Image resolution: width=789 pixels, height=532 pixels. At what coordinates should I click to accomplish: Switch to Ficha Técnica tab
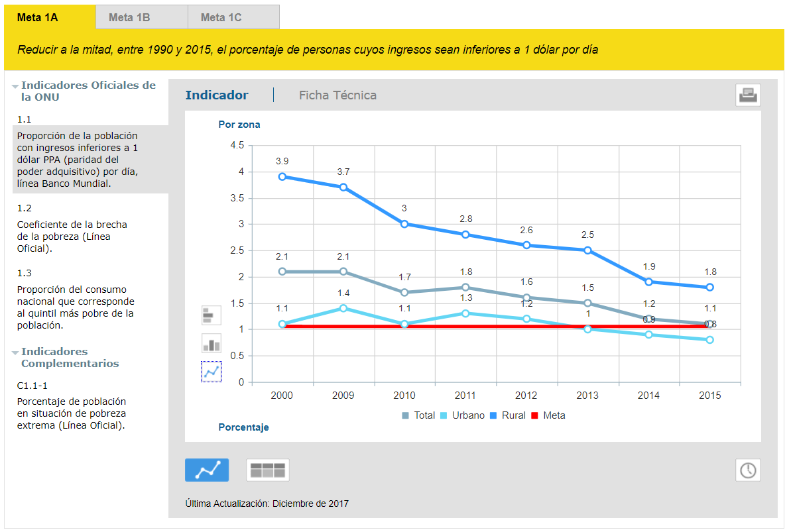tap(337, 95)
